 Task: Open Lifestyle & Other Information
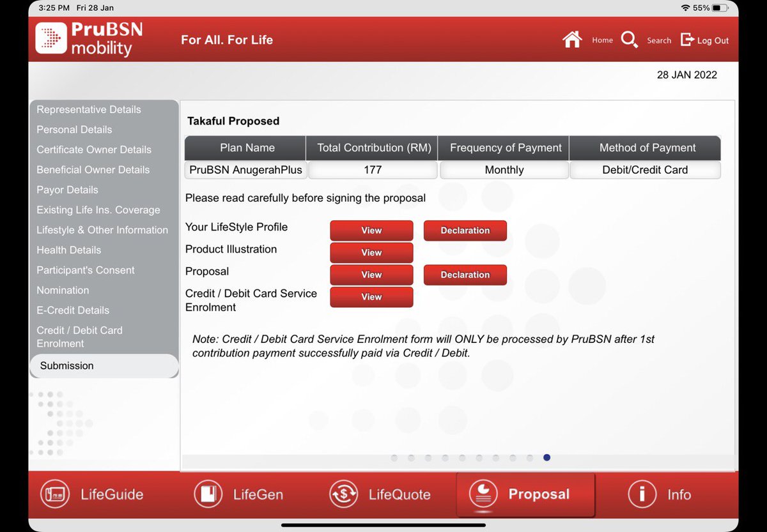[102, 230]
